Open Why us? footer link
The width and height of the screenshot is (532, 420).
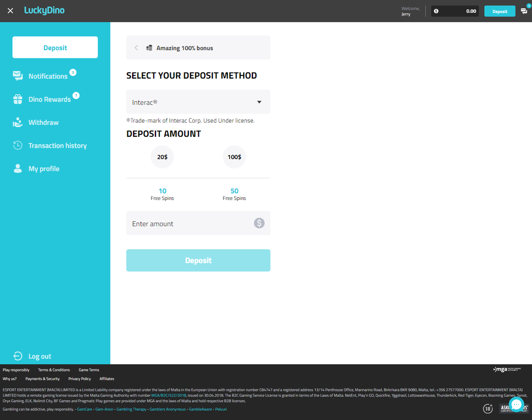point(10,379)
